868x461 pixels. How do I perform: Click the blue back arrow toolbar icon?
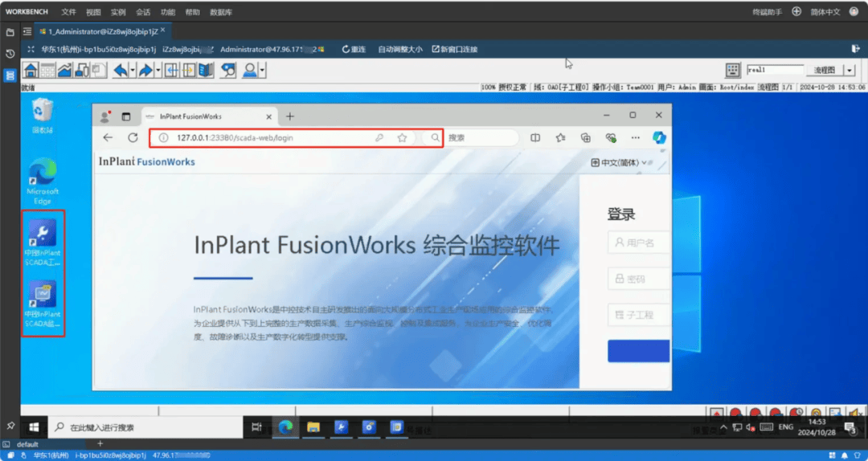pyautogui.click(x=121, y=71)
